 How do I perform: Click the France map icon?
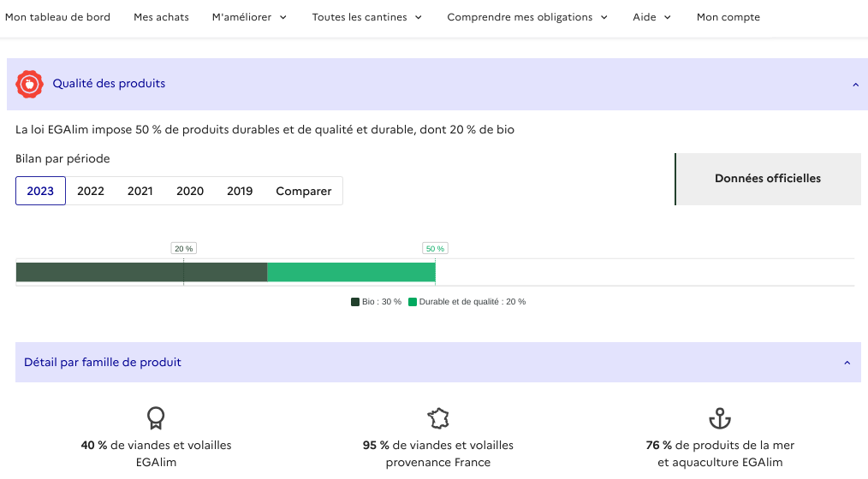438,418
